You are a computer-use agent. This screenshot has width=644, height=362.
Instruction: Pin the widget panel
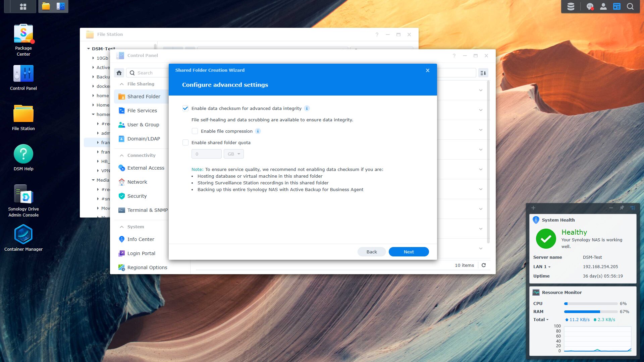pyautogui.click(x=622, y=208)
